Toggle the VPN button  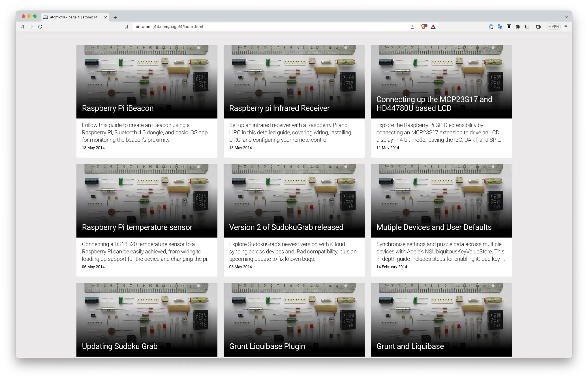(554, 27)
